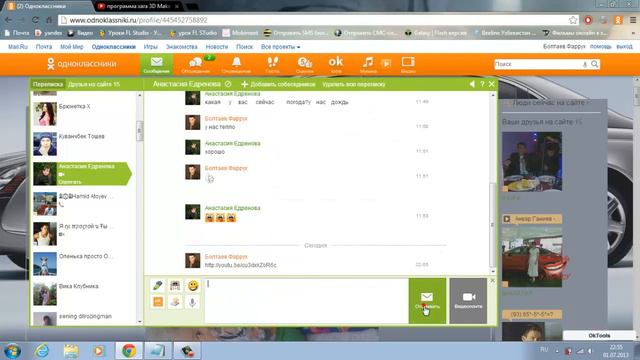Open Гости footprints icon
The image size is (640, 360).
click(x=272, y=64)
